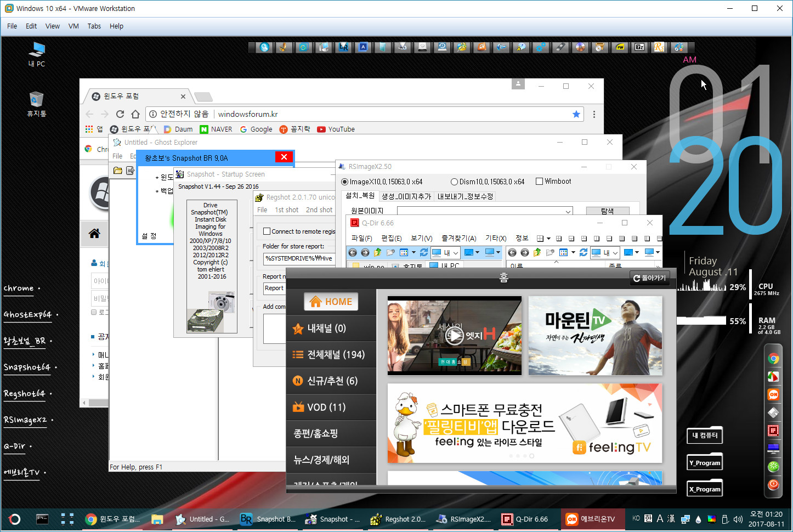
Task: Click the open-folder icon in Ghost Explorer toolbar
Action: click(x=117, y=171)
